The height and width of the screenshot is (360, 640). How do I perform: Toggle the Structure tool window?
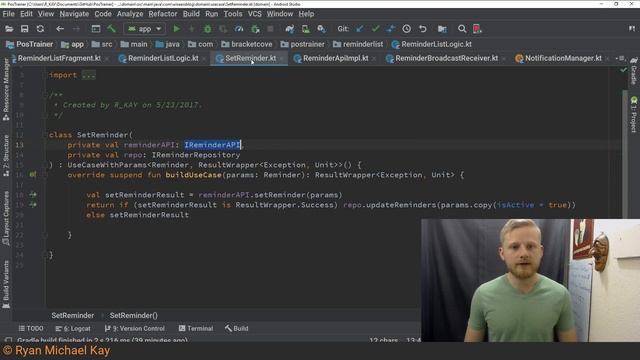pyautogui.click(x=6, y=156)
